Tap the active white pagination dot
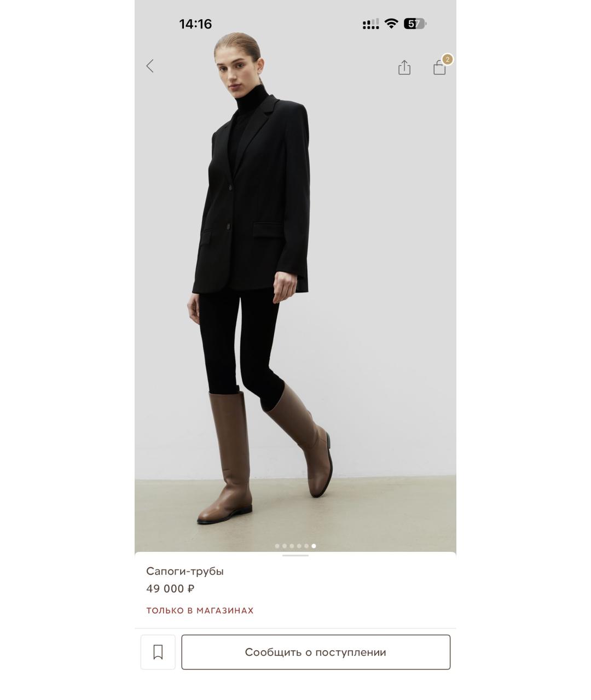Screen dimensions: 591x700 [x=314, y=546]
